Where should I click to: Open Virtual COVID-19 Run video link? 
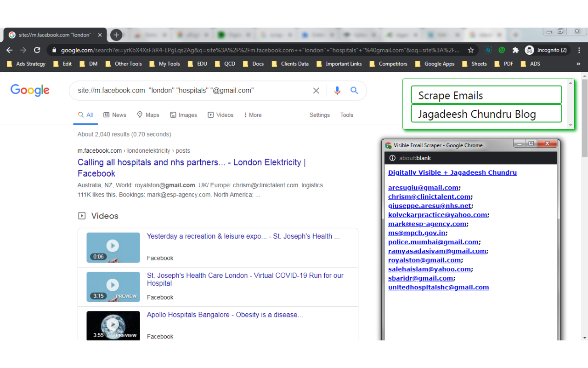click(x=245, y=279)
